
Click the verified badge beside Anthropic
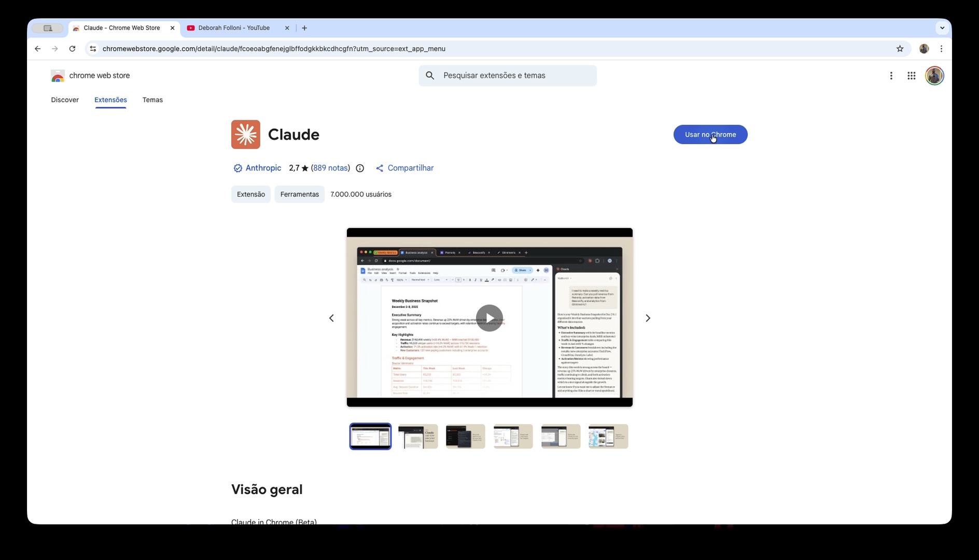point(237,168)
